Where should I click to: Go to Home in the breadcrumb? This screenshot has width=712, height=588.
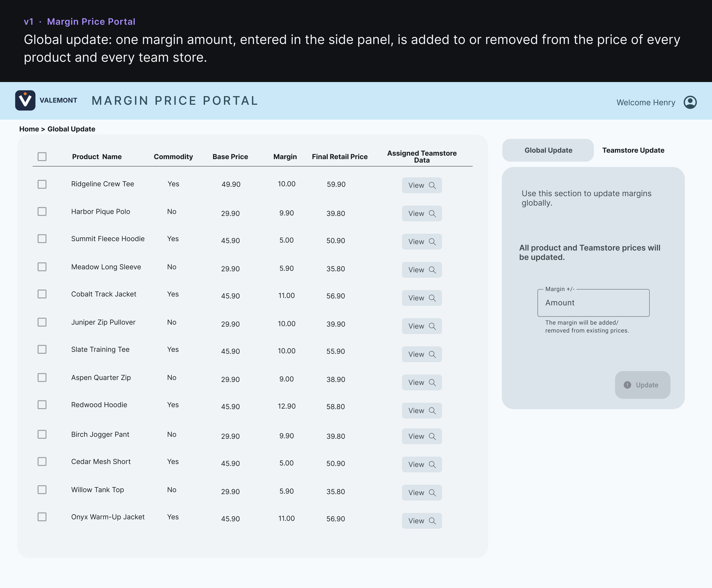[29, 129]
